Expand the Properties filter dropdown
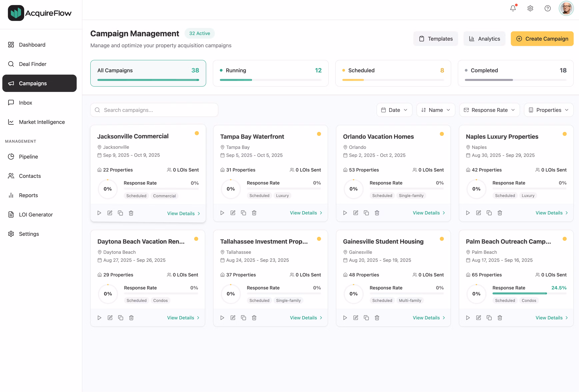This screenshot has width=579, height=392. pos(548,110)
